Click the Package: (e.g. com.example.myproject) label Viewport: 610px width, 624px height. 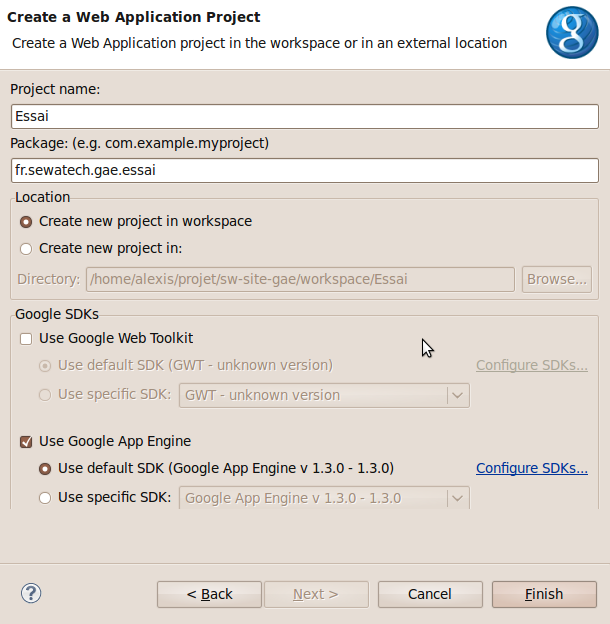(140, 143)
